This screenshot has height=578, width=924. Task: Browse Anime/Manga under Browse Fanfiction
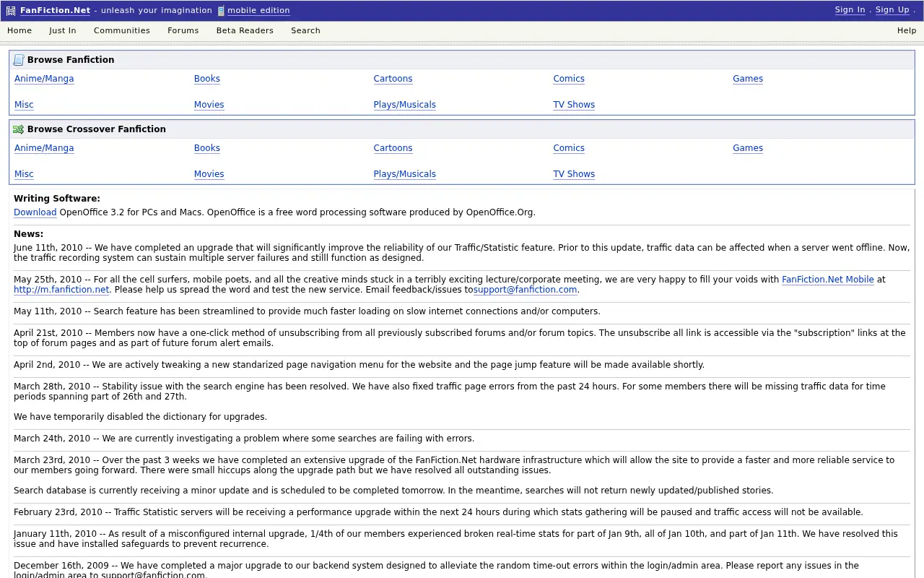pos(44,79)
